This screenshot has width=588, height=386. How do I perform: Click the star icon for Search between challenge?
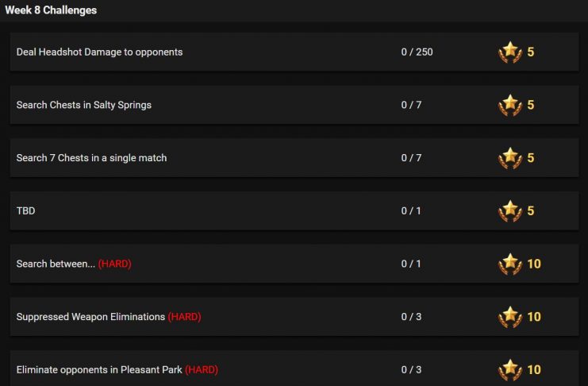pyautogui.click(x=510, y=264)
